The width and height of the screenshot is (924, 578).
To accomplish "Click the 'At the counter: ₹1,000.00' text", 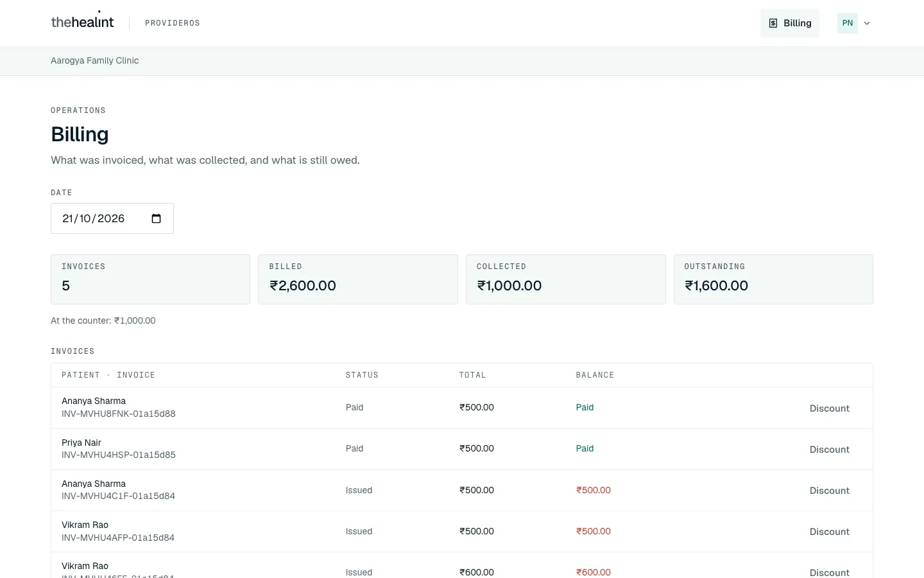I will click(103, 320).
